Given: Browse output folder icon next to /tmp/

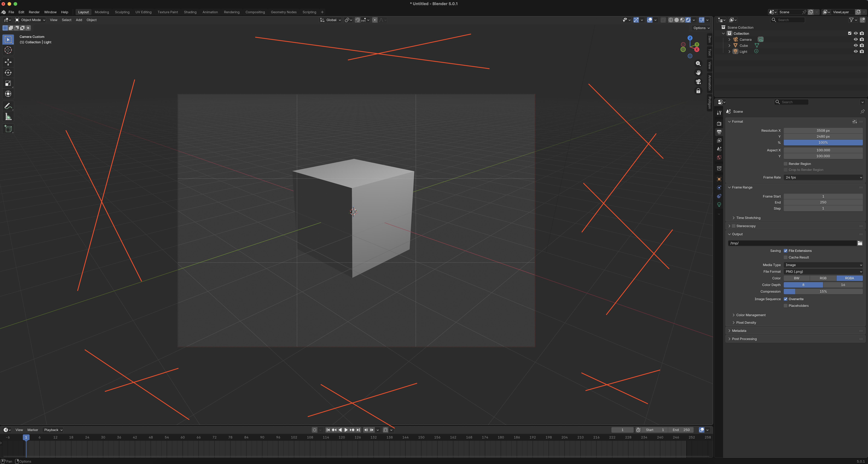Looking at the screenshot, I should click(x=860, y=243).
